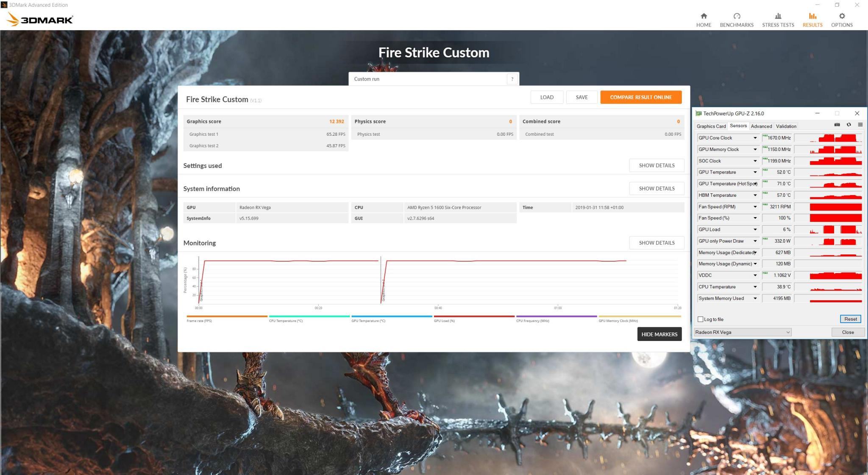The width and height of the screenshot is (868, 475).
Task: Expand the GPU Load sensor dropdown
Action: tap(755, 229)
